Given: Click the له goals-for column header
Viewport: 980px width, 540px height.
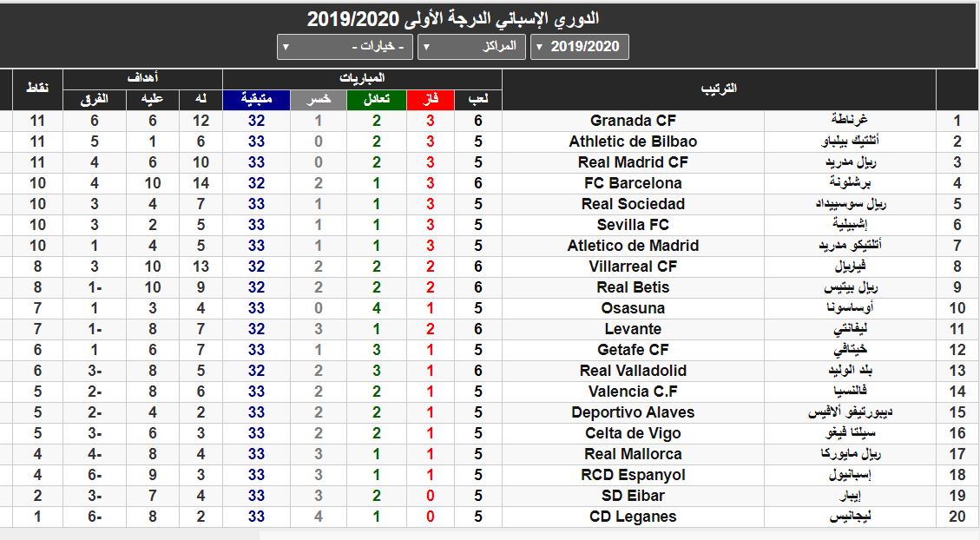Looking at the screenshot, I should (x=201, y=100).
